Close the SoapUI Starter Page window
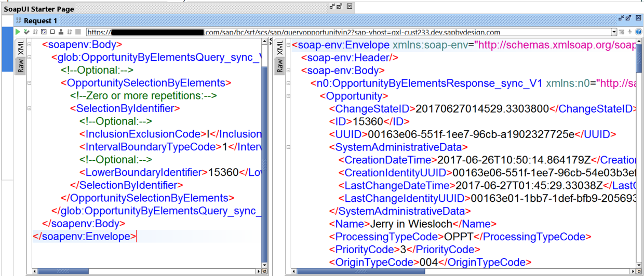This screenshot has height=276, width=644. click(350, 7)
